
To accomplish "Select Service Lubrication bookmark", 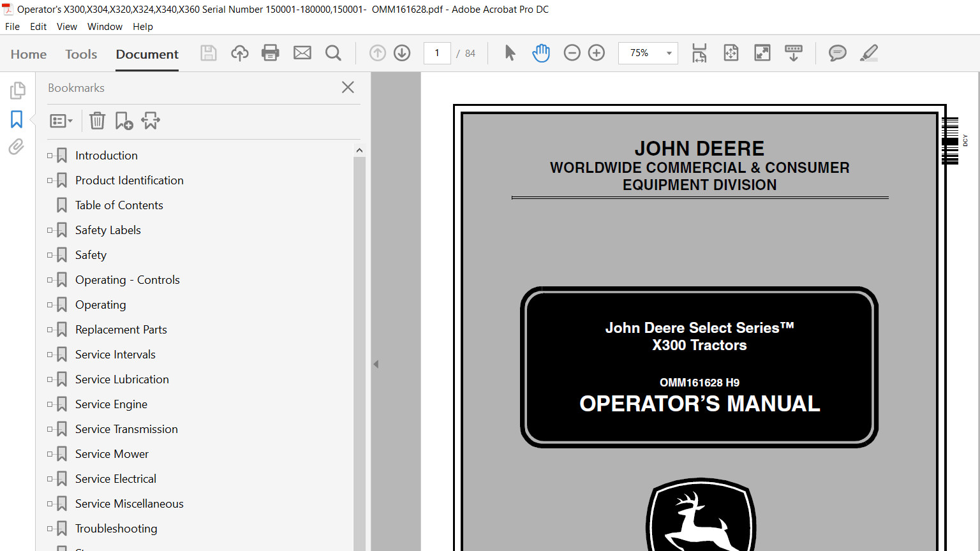I will point(122,379).
